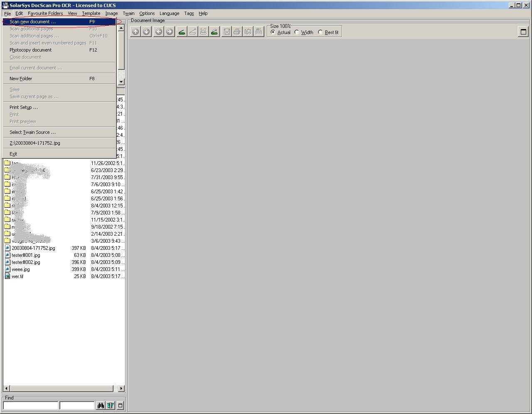Go back using the left arrow icon
This screenshot has height=414, width=532.
click(x=158, y=31)
